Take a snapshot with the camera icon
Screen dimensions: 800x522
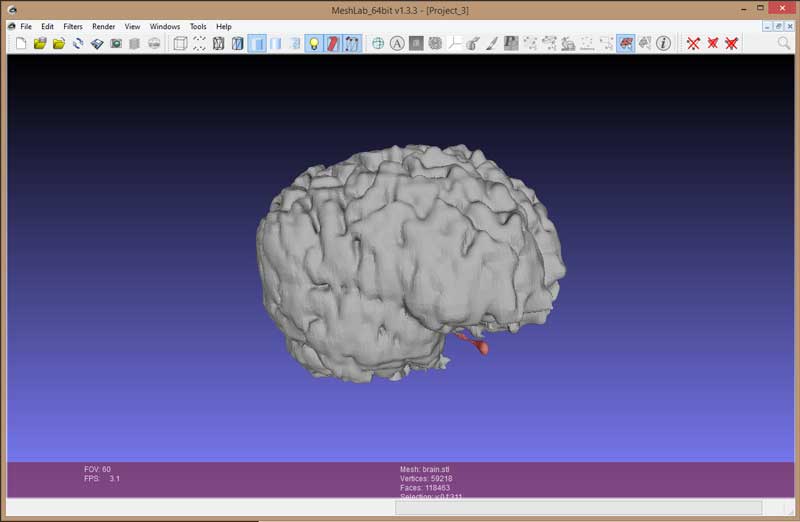(116, 44)
